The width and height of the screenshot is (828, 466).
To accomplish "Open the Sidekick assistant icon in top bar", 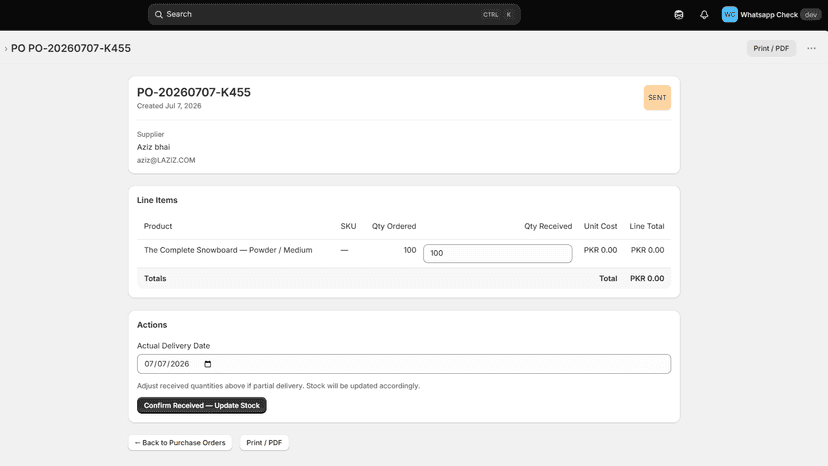I will (679, 15).
